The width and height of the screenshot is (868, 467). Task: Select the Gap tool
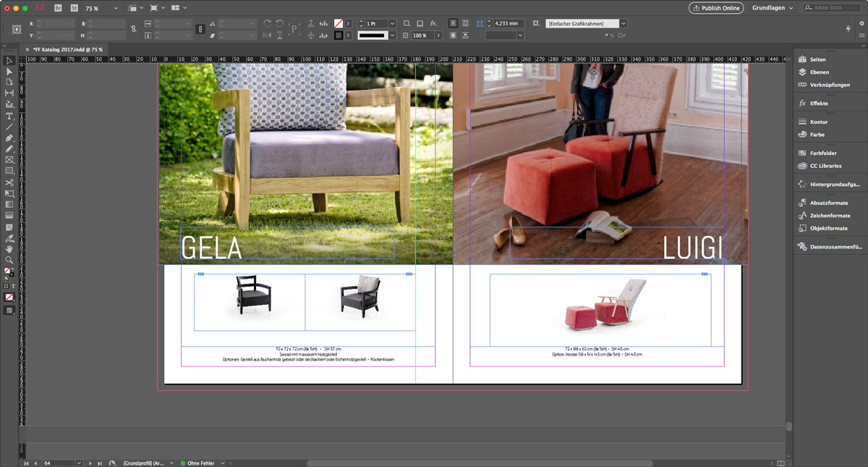9,93
